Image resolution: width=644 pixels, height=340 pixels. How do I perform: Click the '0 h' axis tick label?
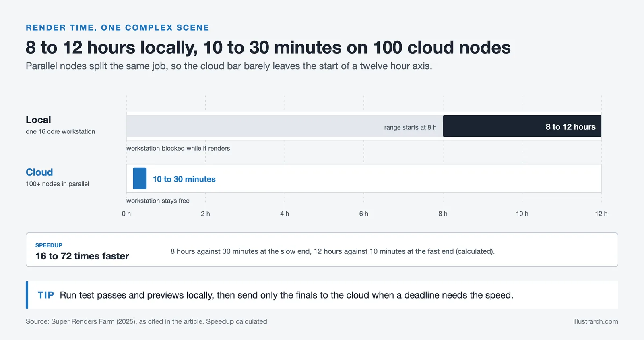click(x=126, y=214)
